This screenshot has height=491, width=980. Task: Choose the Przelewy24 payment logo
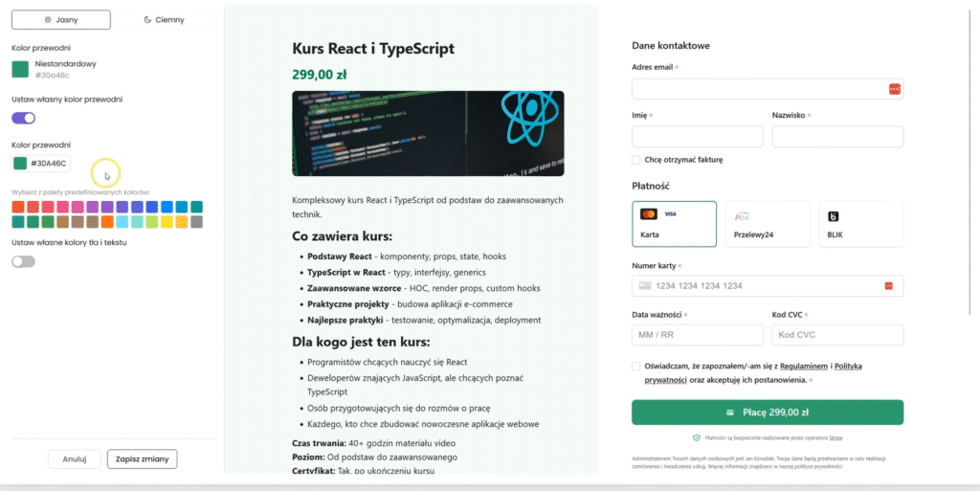click(x=741, y=216)
